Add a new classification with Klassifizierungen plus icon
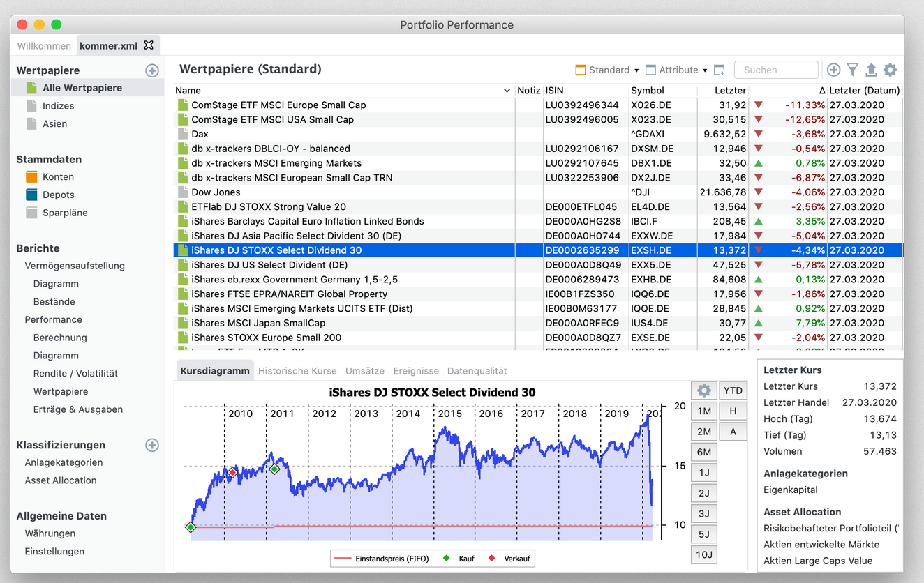Viewport: 924px width, 583px height. [152, 445]
